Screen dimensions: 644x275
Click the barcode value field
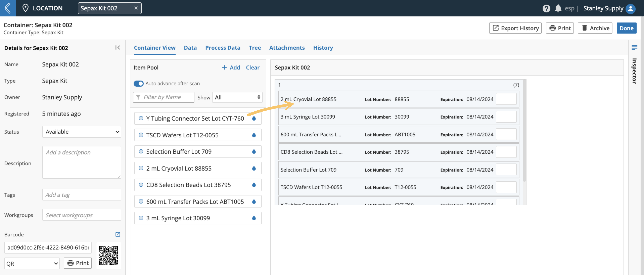[x=48, y=248]
